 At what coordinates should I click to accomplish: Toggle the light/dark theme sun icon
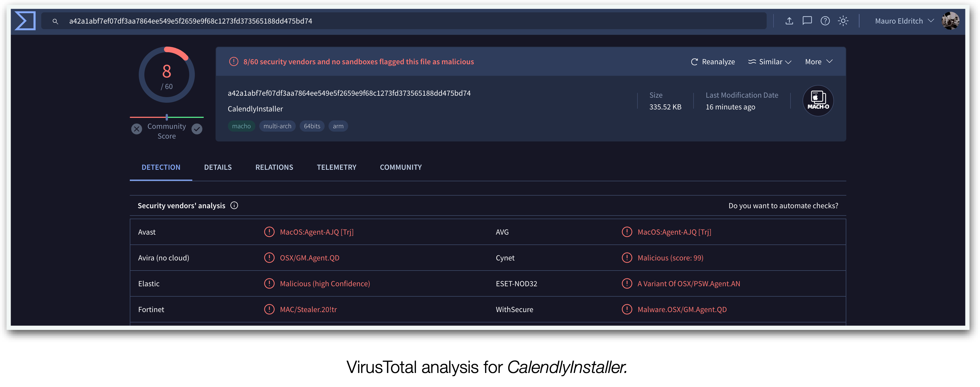(x=843, y=21)
